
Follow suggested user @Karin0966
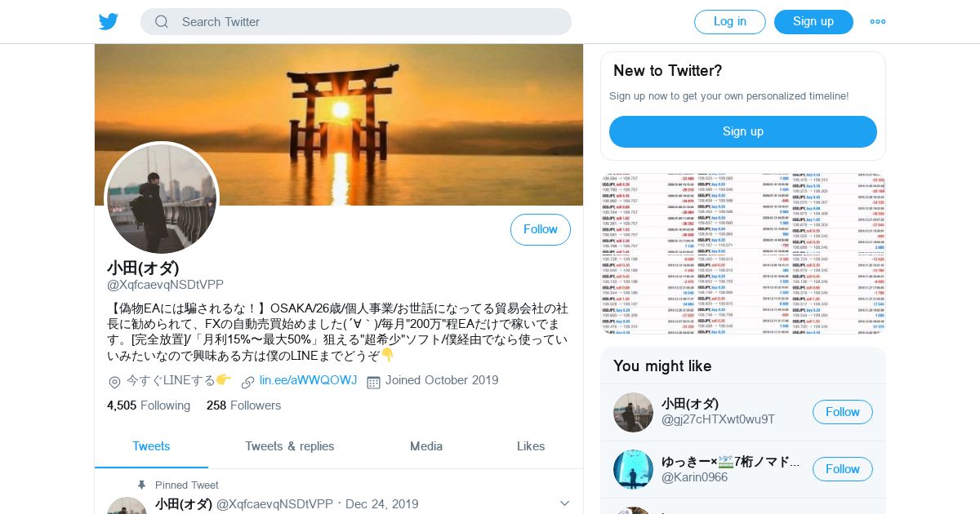(843, 469)
